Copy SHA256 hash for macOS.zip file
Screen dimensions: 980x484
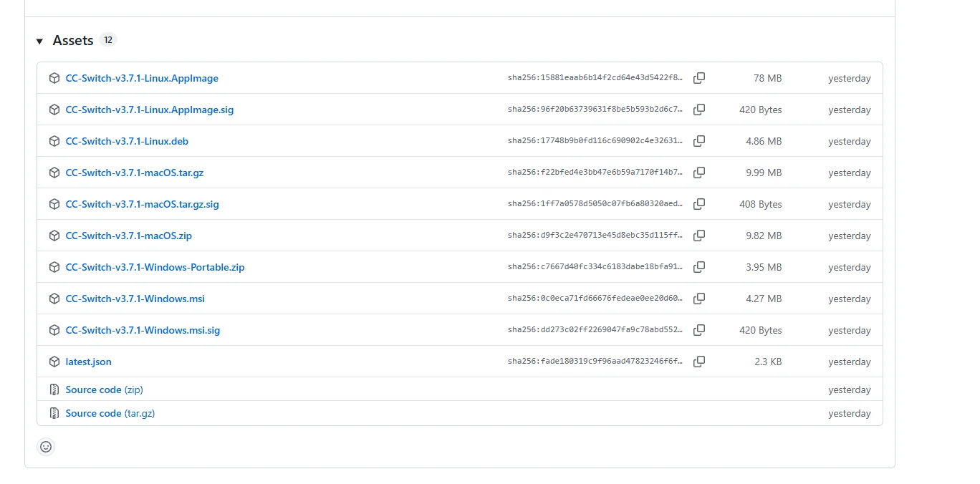click(699, 236)
